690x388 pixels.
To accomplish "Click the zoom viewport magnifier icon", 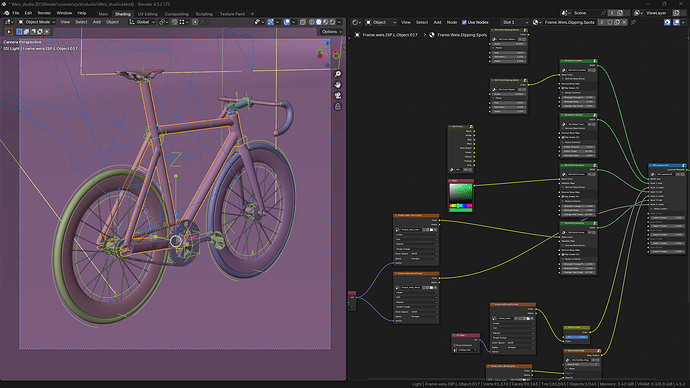I will (338, 74).
